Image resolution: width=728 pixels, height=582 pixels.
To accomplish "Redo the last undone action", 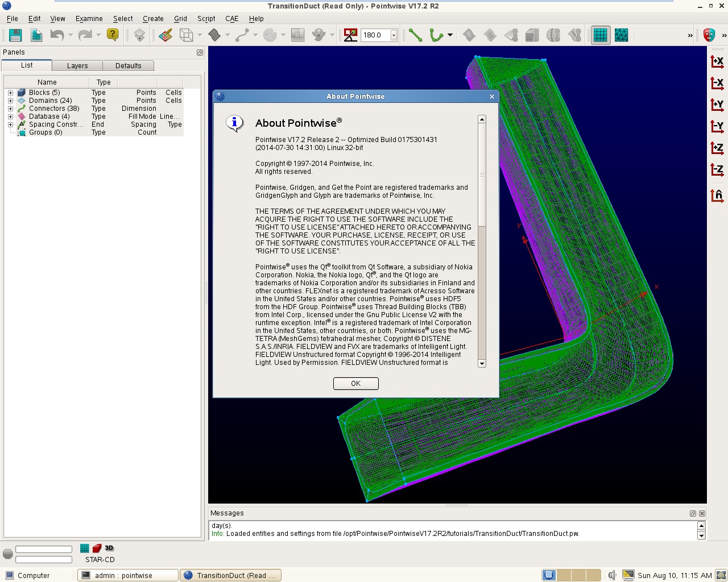I will point(85,35).
